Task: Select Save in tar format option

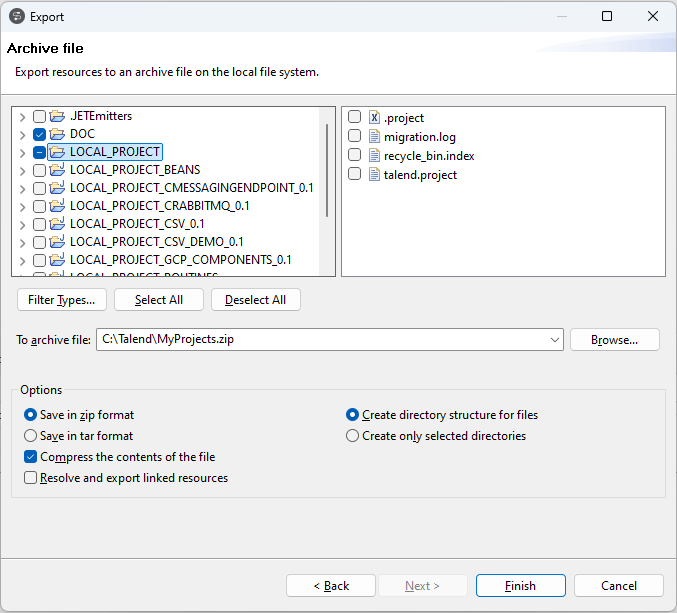Action: point(31,436)
